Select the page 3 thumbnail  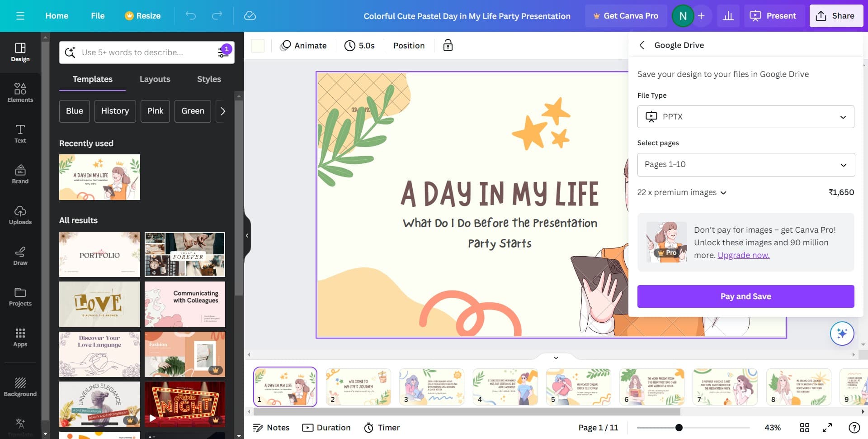[432, 387]
